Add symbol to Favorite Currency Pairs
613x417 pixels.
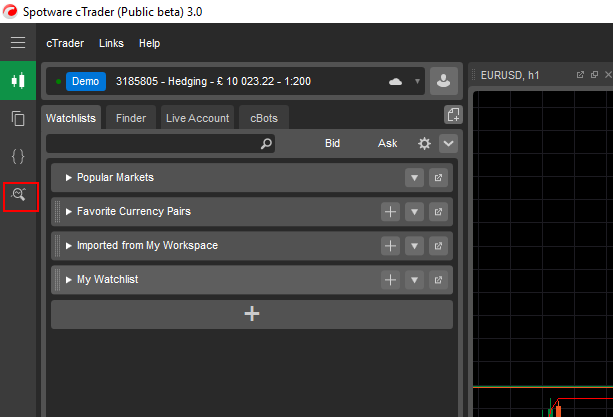click(x=390, y=212)
